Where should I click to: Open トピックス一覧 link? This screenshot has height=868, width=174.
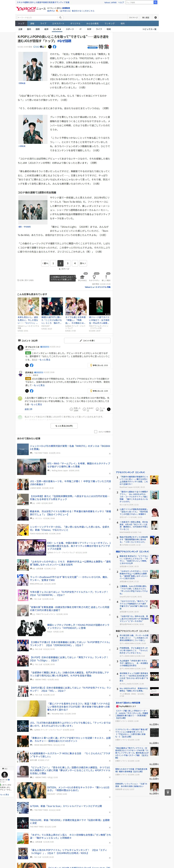pyautogui.click(x=149, y=29)
